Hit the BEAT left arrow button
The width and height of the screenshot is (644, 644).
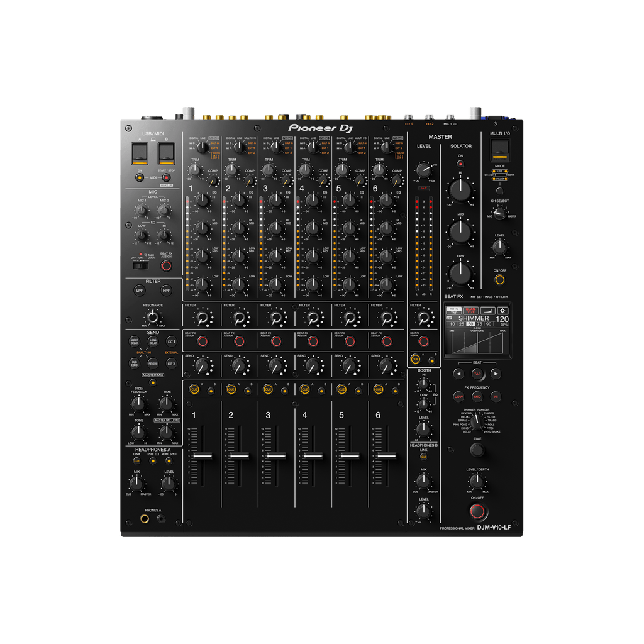[x=458, y=374]
